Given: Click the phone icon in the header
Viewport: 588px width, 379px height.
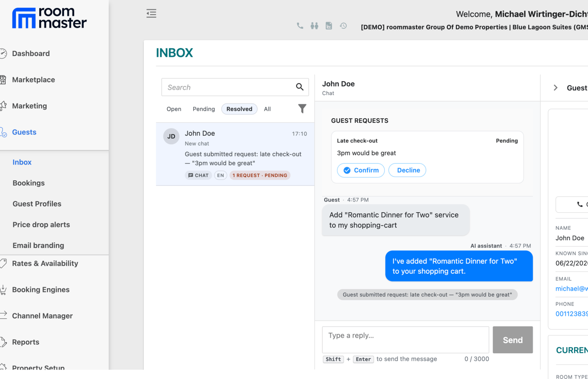Looking at the screenshot, I should pos(300,26).
